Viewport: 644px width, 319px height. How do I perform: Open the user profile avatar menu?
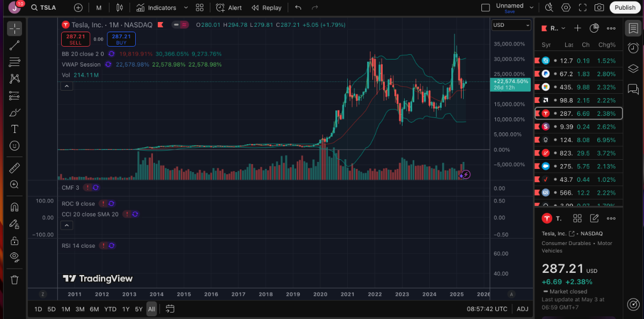14,8
